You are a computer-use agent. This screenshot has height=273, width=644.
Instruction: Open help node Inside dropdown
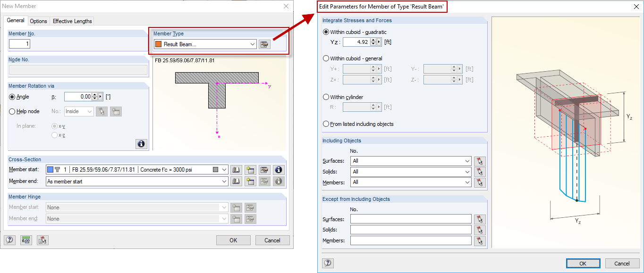90,112
